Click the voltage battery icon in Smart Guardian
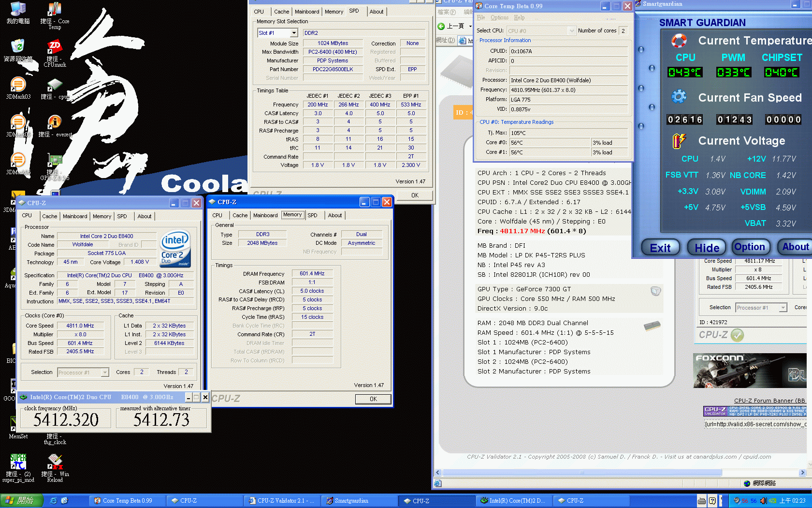The image size is (812, 508). 679,140
